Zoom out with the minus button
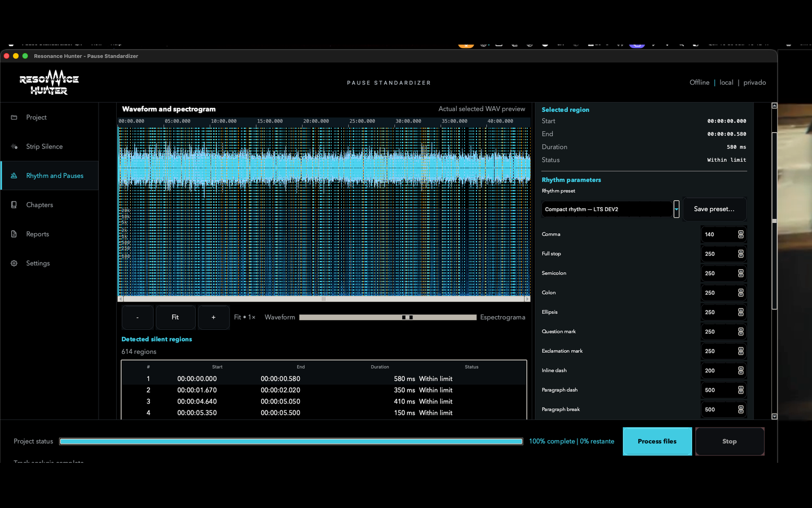The height and width of the screenshot is (508, 812). [138, 317]
